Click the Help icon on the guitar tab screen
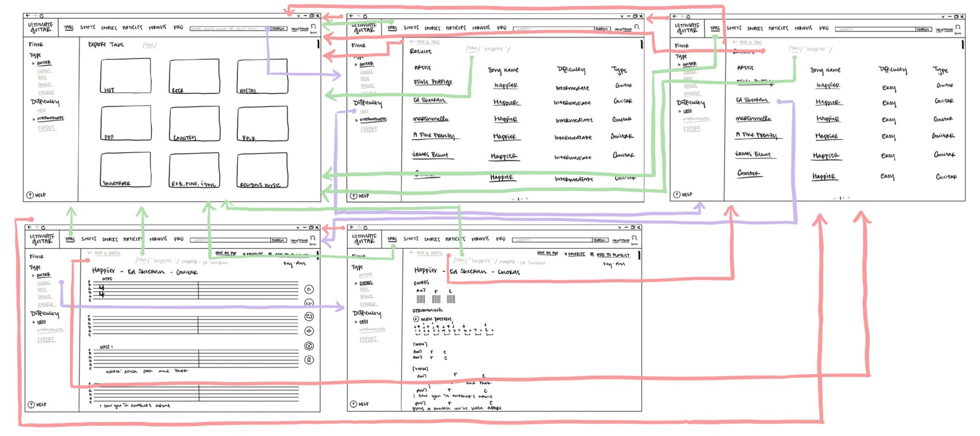 click(31, 405)
